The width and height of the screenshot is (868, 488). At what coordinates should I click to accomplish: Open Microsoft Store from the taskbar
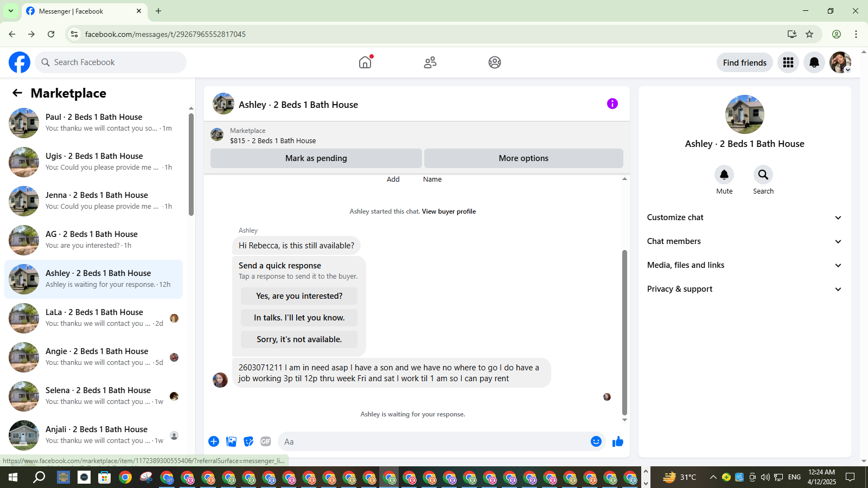(104, 477)
